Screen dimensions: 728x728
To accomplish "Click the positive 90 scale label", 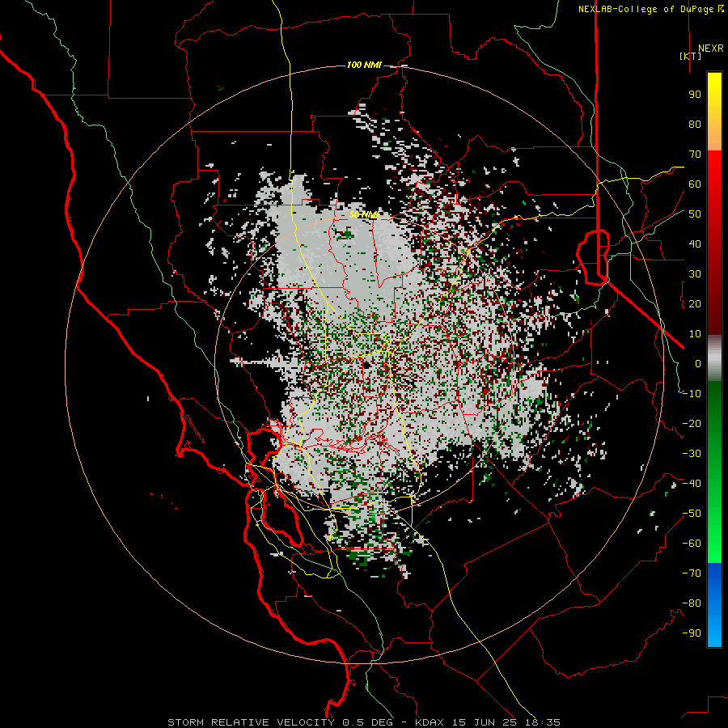I will point(695,95).
